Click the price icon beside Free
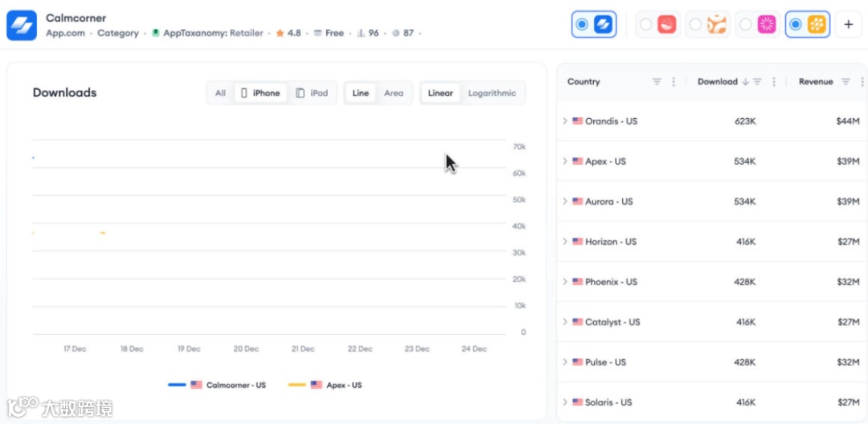 point(317,33)
